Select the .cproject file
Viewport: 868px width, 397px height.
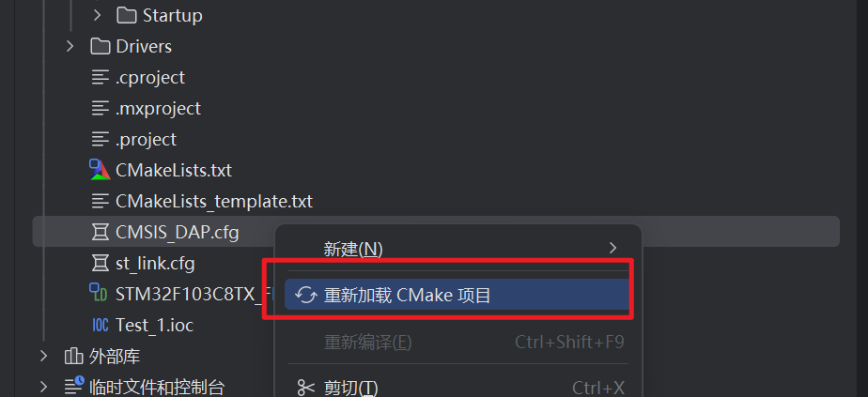[150, 77]
